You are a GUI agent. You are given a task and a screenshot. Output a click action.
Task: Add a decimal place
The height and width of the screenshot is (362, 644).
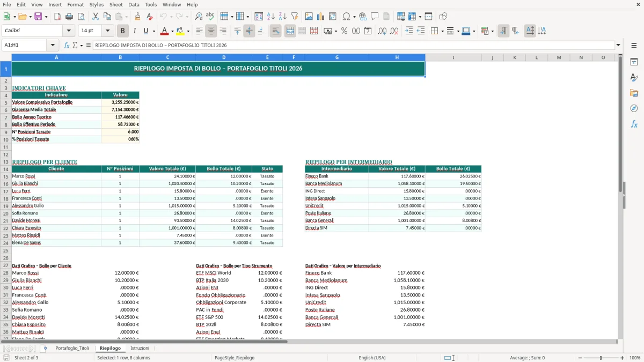[382, 31]
